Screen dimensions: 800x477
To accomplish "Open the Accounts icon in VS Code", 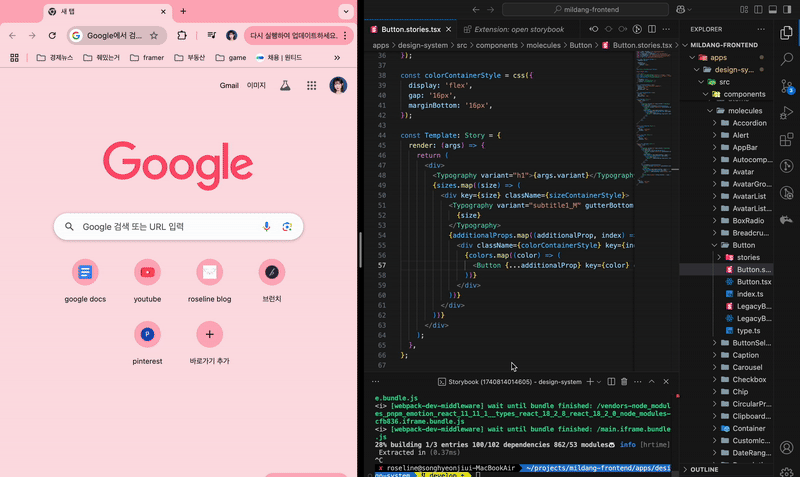I will tap(786, 447).
